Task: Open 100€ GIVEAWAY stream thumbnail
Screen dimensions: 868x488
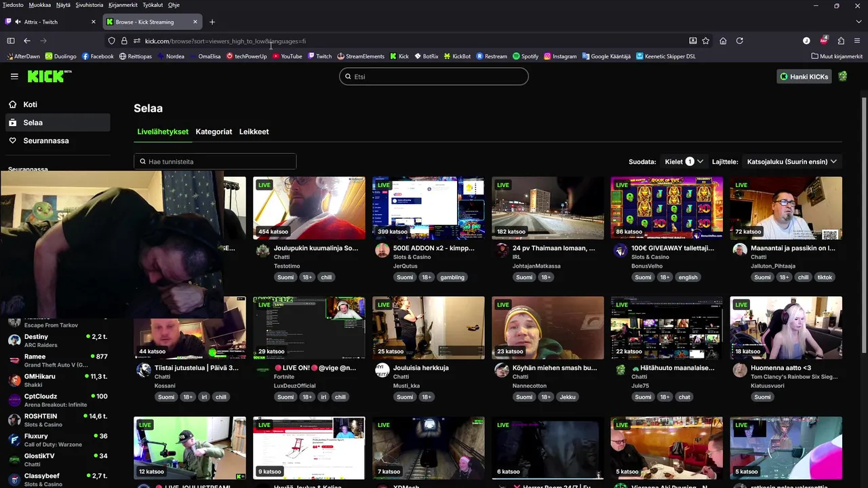Action: click(667, 208)
